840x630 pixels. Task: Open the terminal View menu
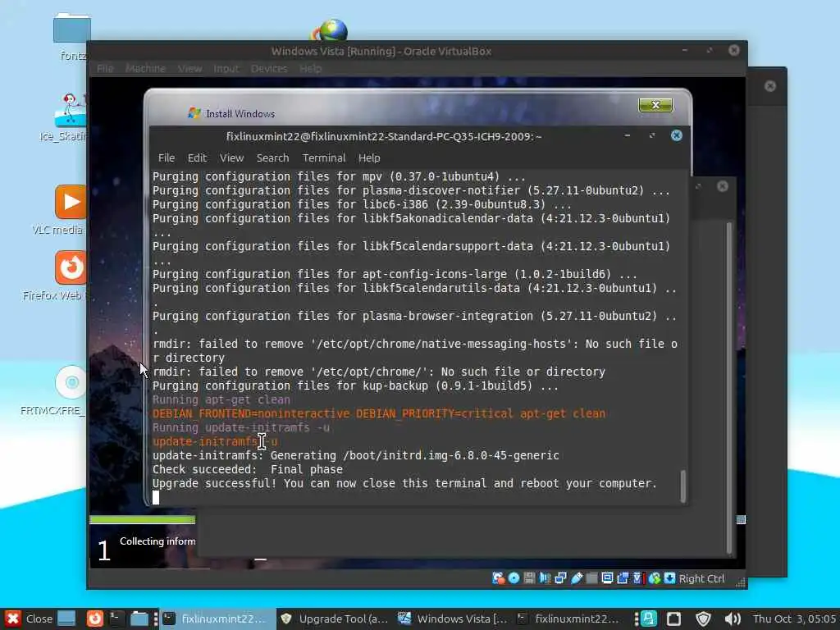pos(231,158)
